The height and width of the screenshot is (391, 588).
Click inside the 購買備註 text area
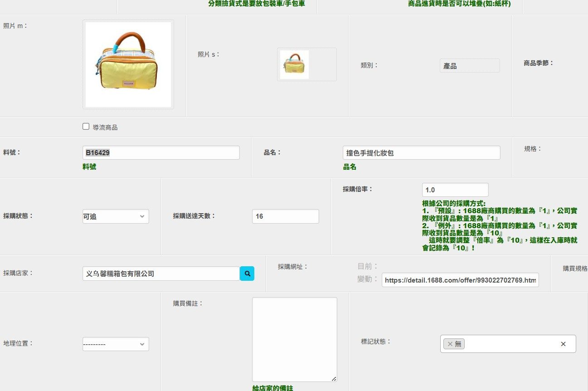click(x=295, y=339)
